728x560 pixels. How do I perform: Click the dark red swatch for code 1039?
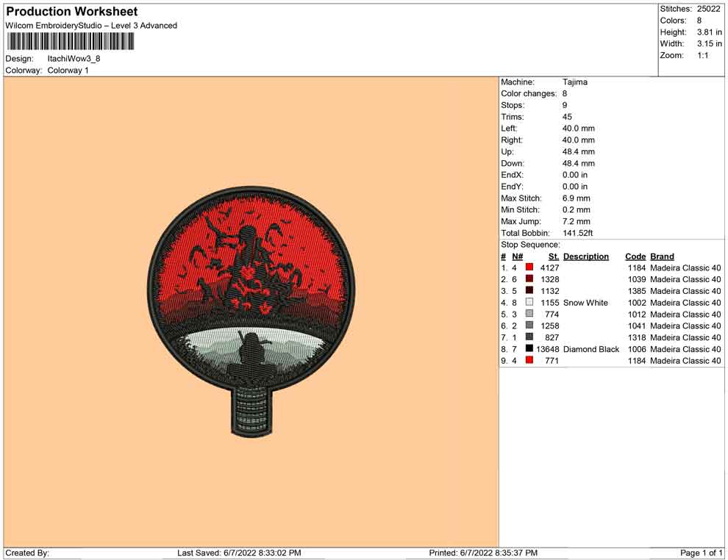[529, 279]
